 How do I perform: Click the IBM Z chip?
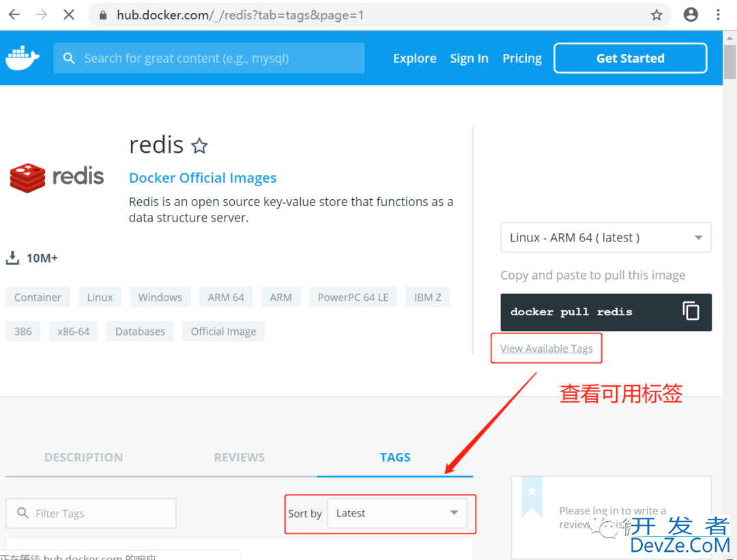[428, 297]
